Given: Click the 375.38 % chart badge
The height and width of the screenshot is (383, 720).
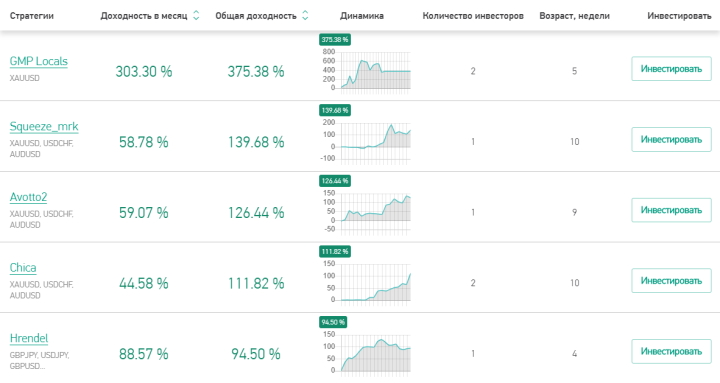Looking at the screenshot, I should point(335,39).
